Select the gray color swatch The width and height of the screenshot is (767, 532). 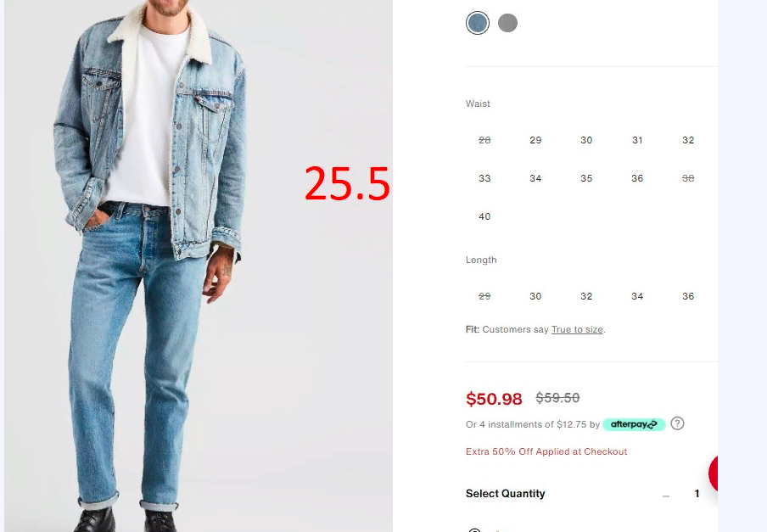(507, 23)
